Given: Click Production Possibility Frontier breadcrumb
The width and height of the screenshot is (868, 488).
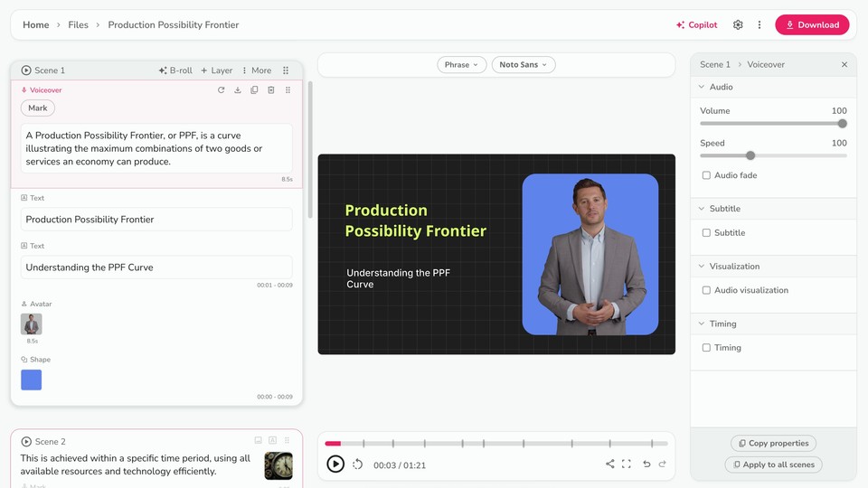Looking at the screenshot, I should tap(174, 25).
